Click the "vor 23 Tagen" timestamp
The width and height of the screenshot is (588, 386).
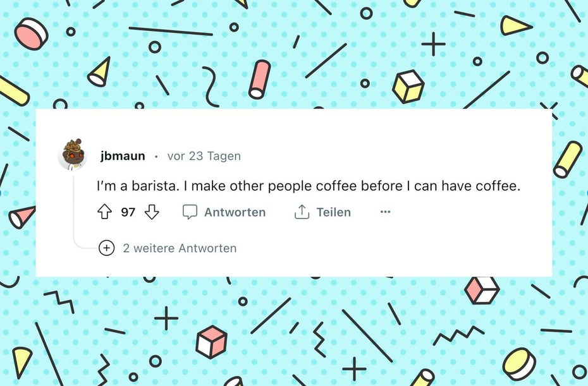[204, 156]
